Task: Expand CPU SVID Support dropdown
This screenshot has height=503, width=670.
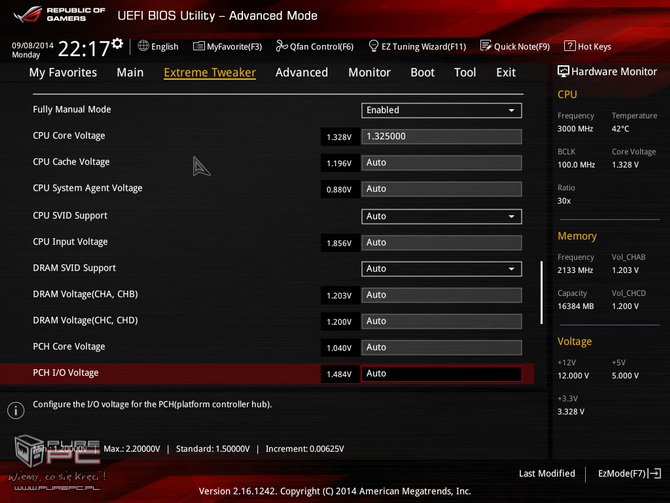Action: pyautogui.click(x=441, y=216)
